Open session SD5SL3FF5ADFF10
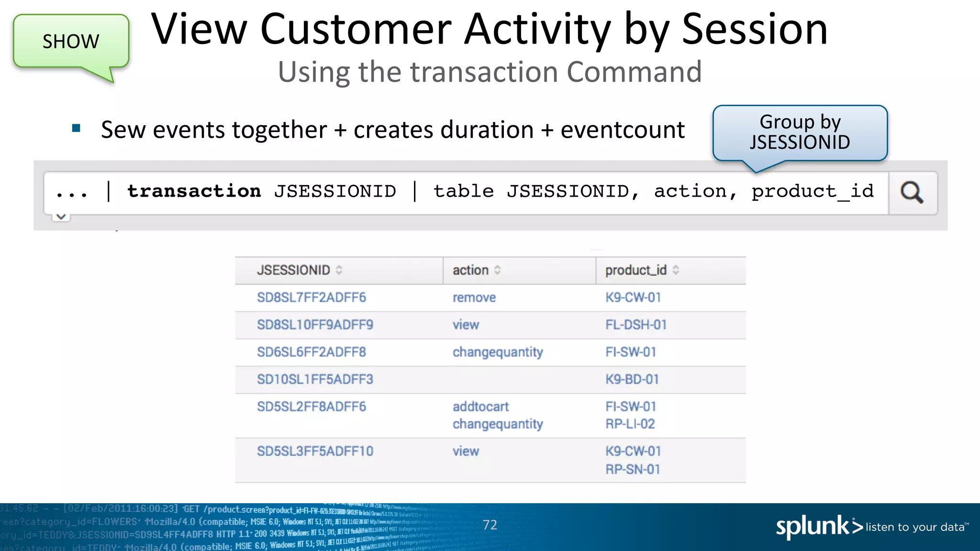The height and width of the screenshot is (551, 980). [315, 451]
